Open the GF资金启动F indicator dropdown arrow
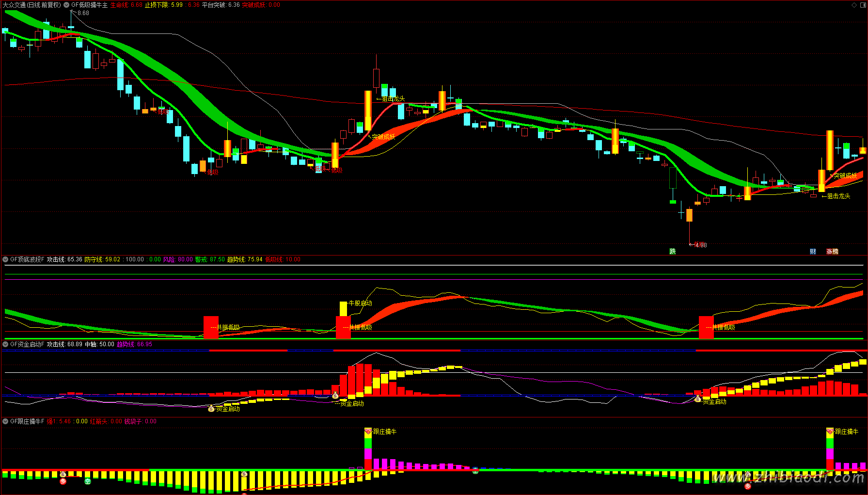 [5, 344]
